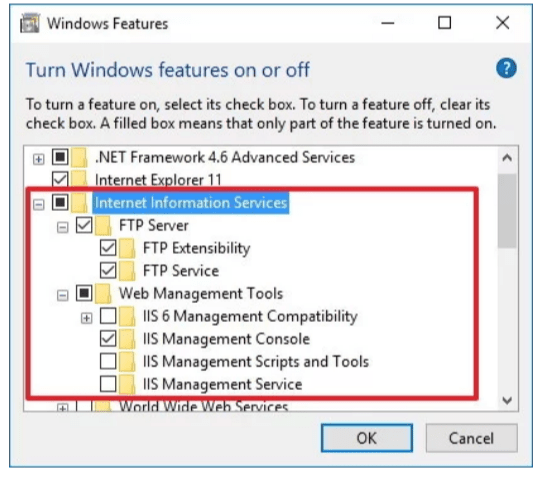540x479 pixels.
Task: Uncheck the FTP Extensibility checkbox
Action: 108,248
